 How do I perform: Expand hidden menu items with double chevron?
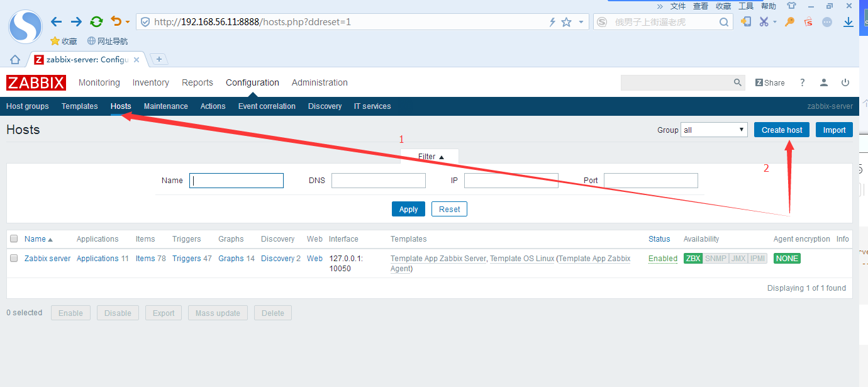(x=660, y=6)
